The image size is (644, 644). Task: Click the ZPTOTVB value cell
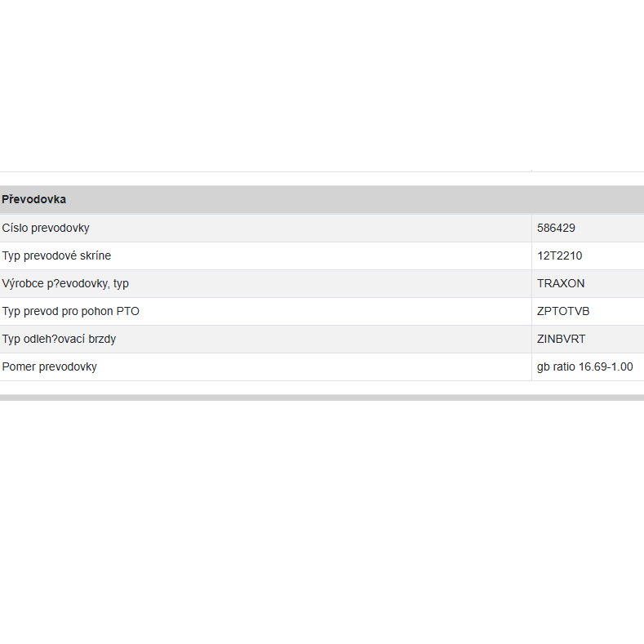[x=563, y=311]
